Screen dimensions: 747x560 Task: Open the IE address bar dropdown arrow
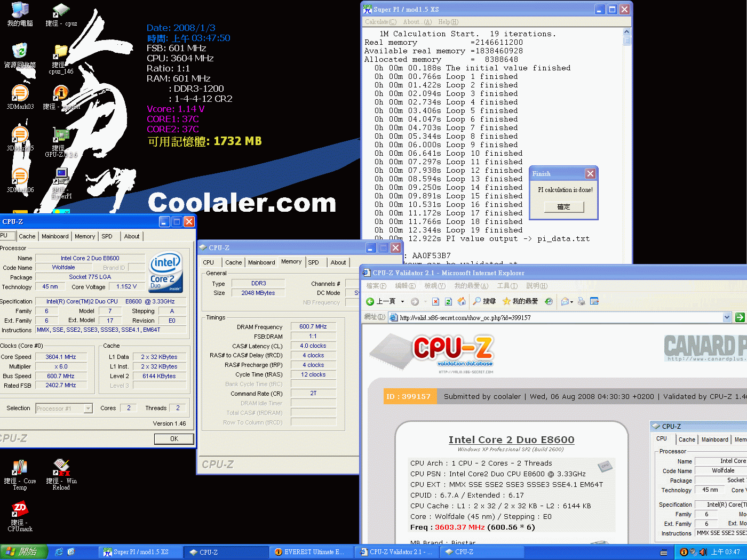[727, 317]
